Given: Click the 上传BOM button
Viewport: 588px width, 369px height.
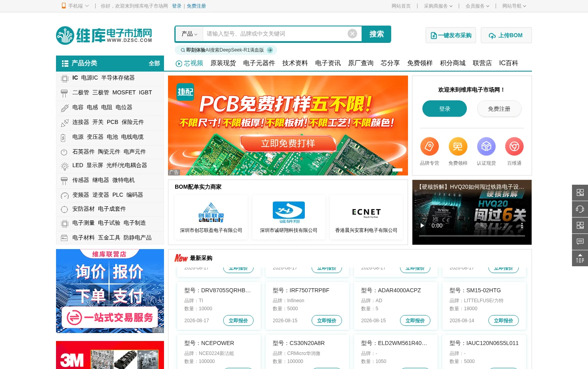Looking at the screenshot, I should (x=506, y=35).
